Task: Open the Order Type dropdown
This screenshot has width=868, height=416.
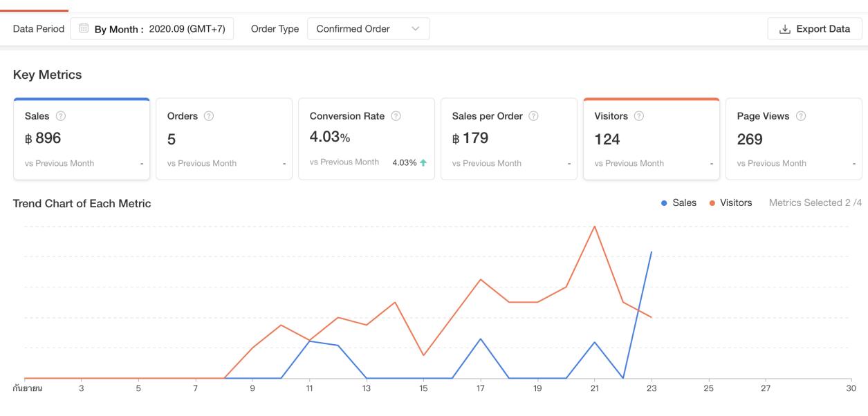Action: pos(368,29)
